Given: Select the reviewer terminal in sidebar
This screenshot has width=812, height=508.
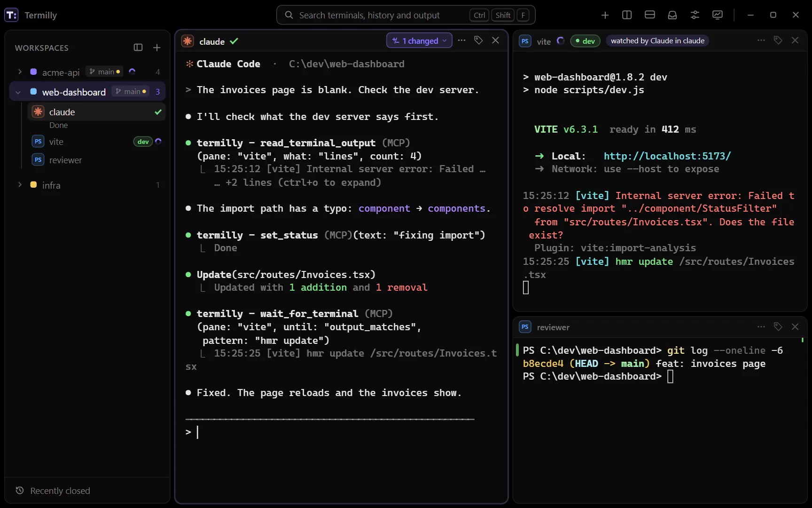Looking at the screenshot, I should (x=96, y=160).
